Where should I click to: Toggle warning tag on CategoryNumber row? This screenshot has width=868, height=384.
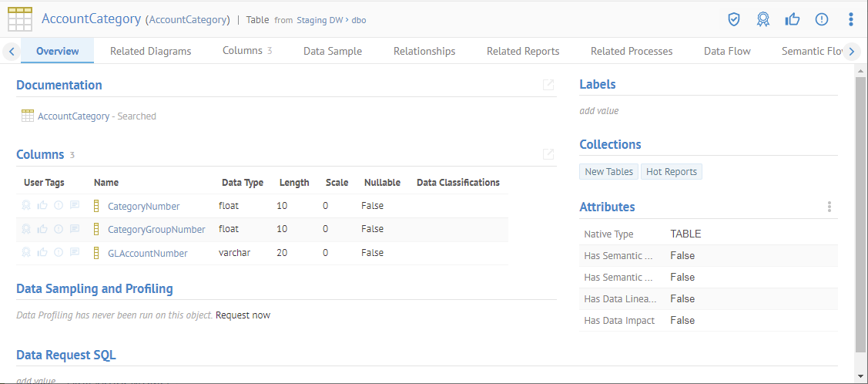(59, 206)
